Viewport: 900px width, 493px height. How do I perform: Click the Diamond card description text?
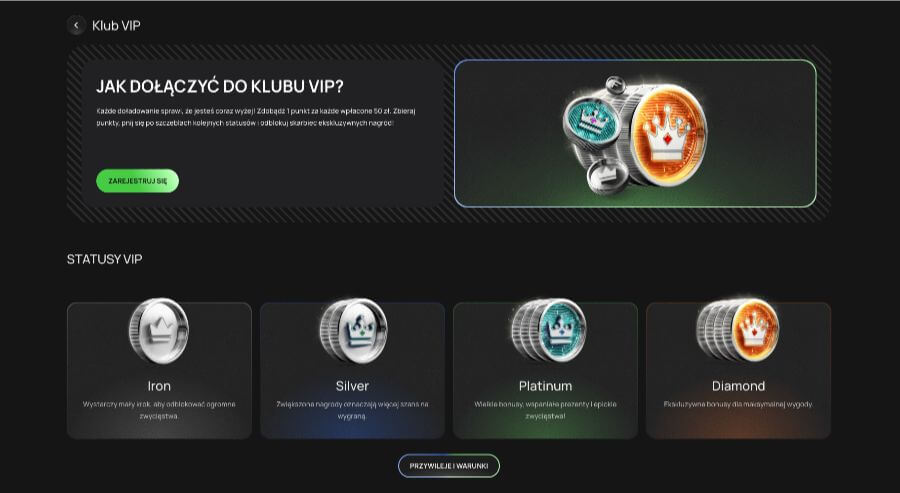click(738, 404)
